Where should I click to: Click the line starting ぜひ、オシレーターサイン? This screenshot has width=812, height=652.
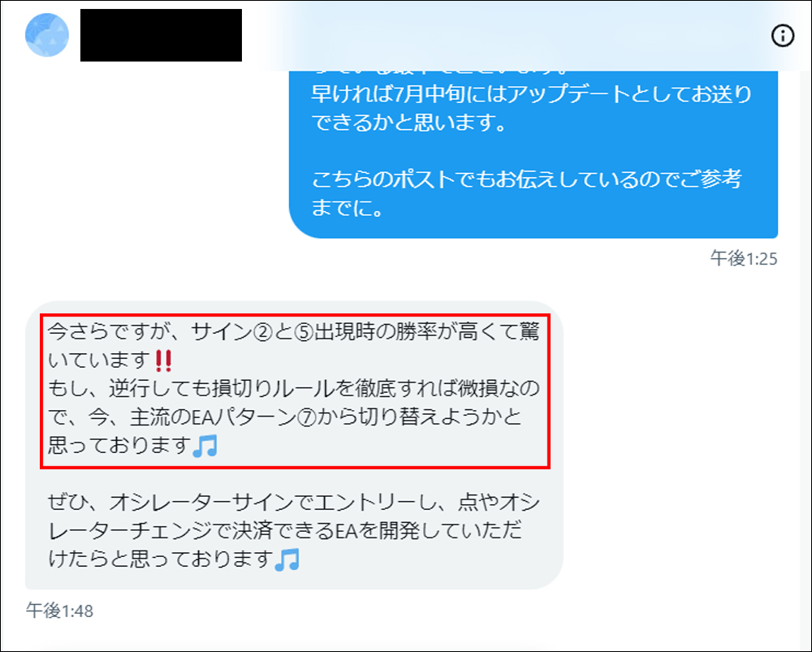[294, 502]
